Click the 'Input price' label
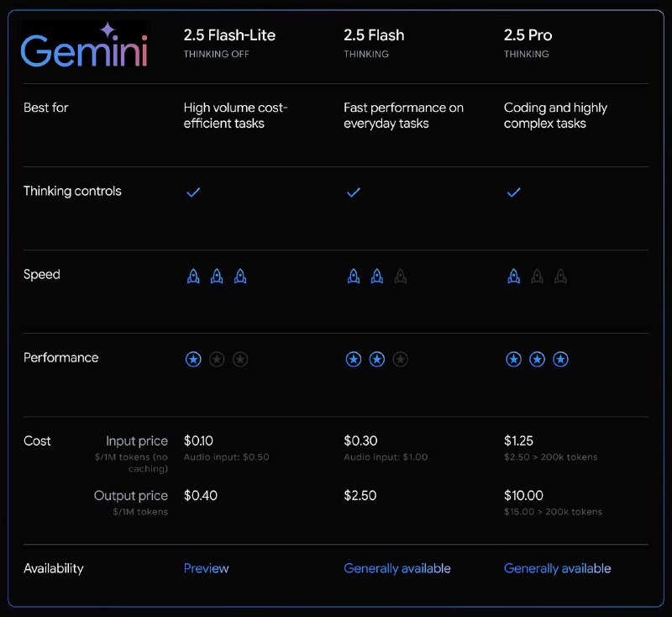 coord(137,440)
